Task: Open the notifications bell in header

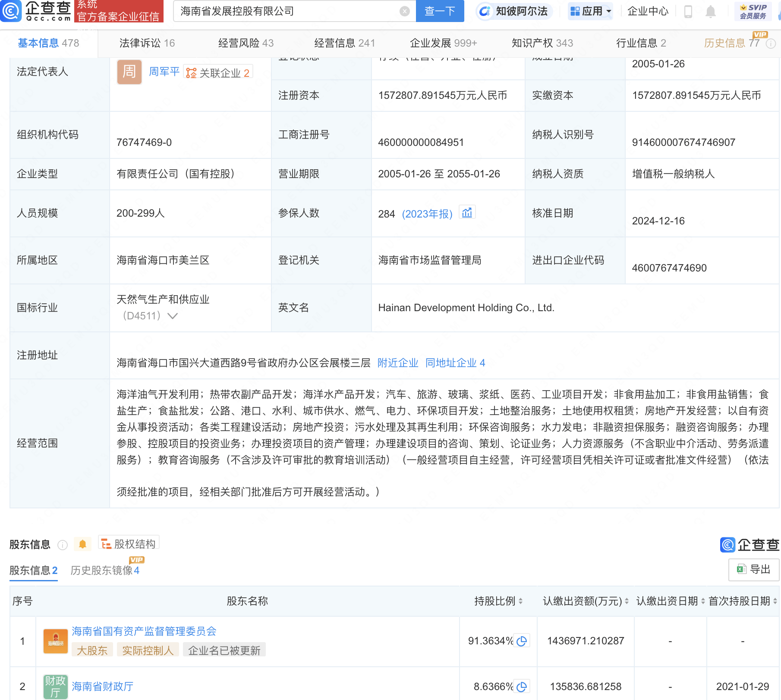Action: click(710, 12)
